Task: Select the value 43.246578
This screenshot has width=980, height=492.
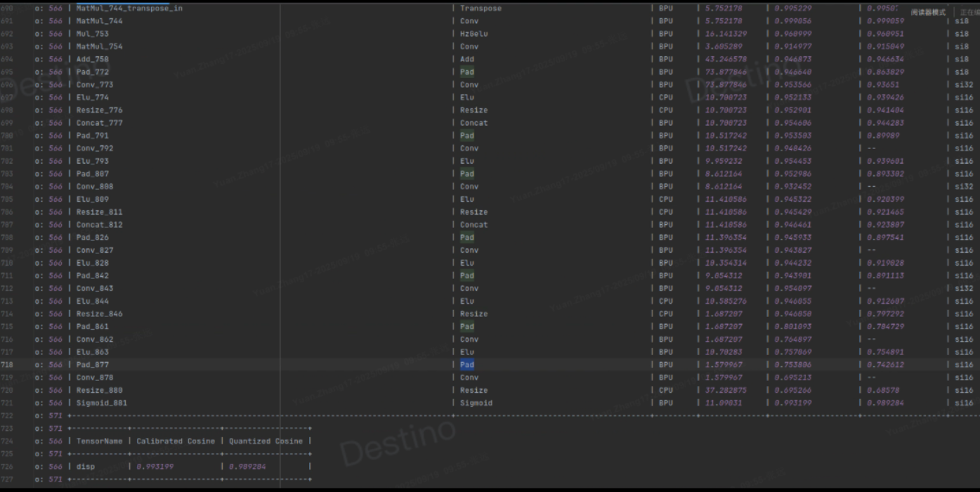Action: (x=726, y=59)
